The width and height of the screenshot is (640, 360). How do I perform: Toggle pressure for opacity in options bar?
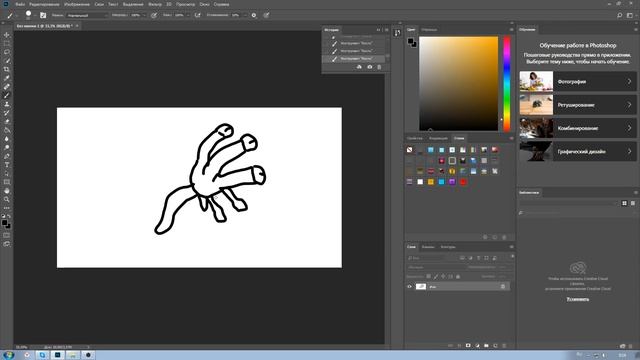pos(154,15)
